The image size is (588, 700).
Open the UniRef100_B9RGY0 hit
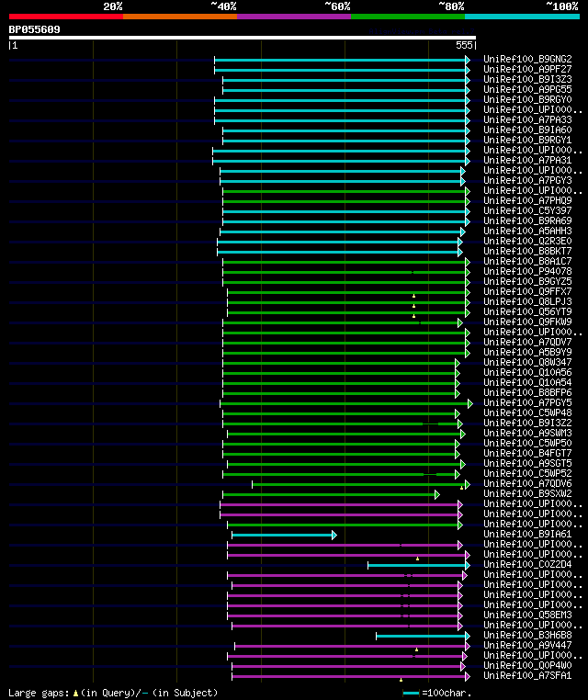coord(527,99)
